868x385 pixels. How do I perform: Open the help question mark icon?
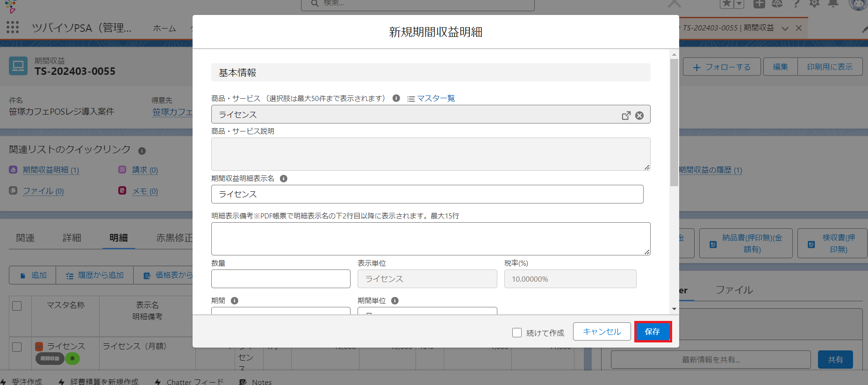(x=796, y=4)
